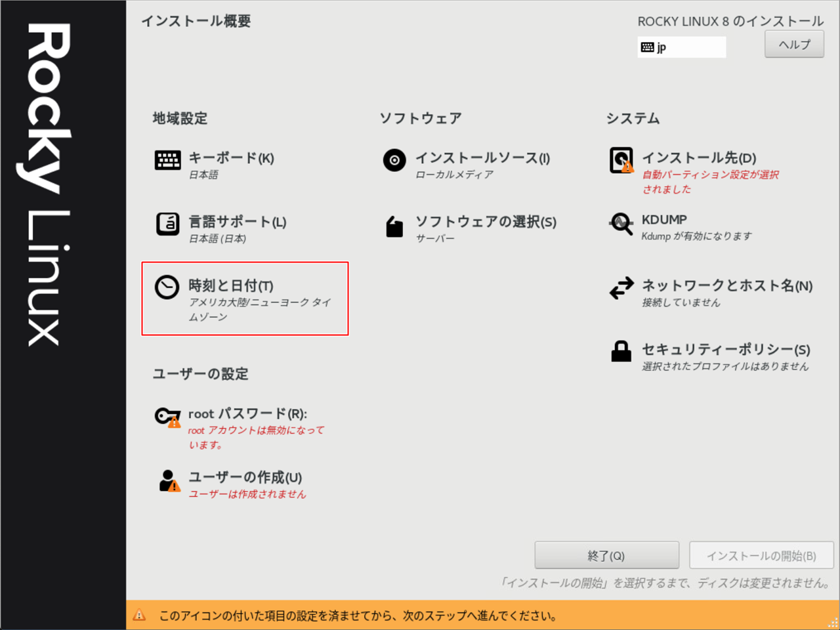Screen dimensions: 840x630
Task: Open the ヘルプ help button
Action: coord(794,45)
